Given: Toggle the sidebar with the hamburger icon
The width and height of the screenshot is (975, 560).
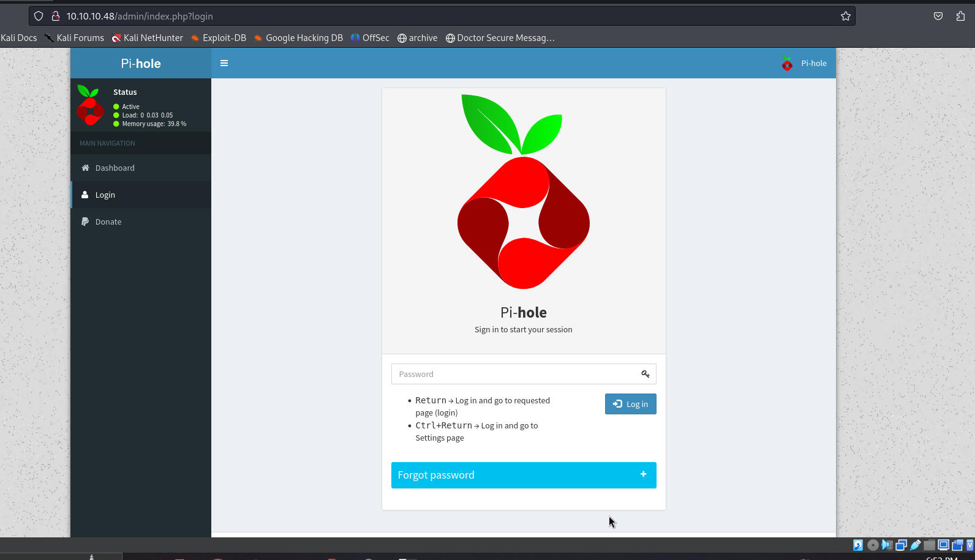Looking at the screenshot, I should click(224, 63).
